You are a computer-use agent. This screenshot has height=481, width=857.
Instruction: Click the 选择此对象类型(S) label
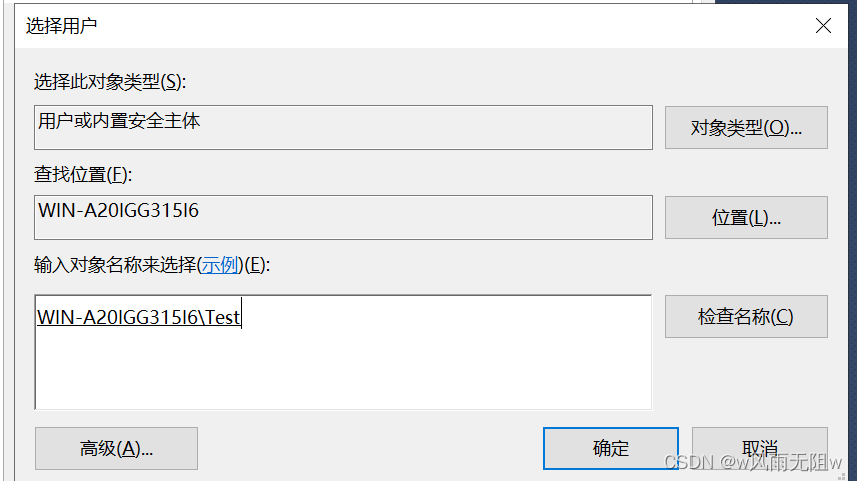[x=110, y=81]
